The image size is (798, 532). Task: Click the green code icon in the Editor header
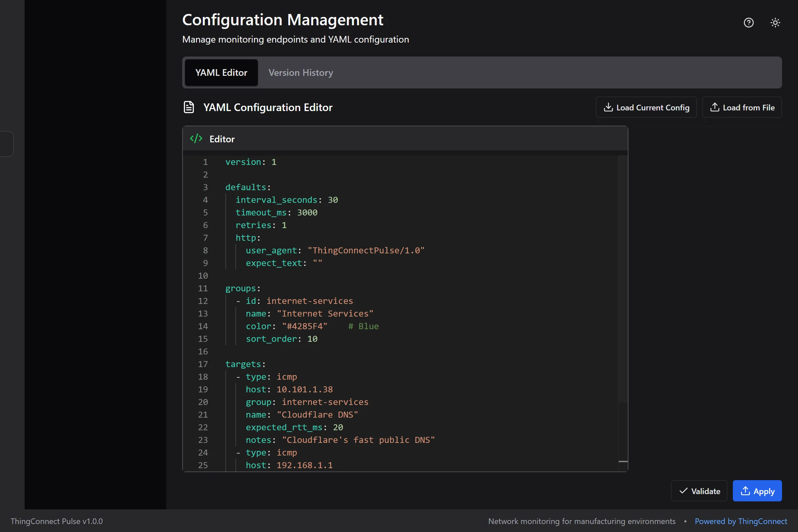[x=196, y=138]
